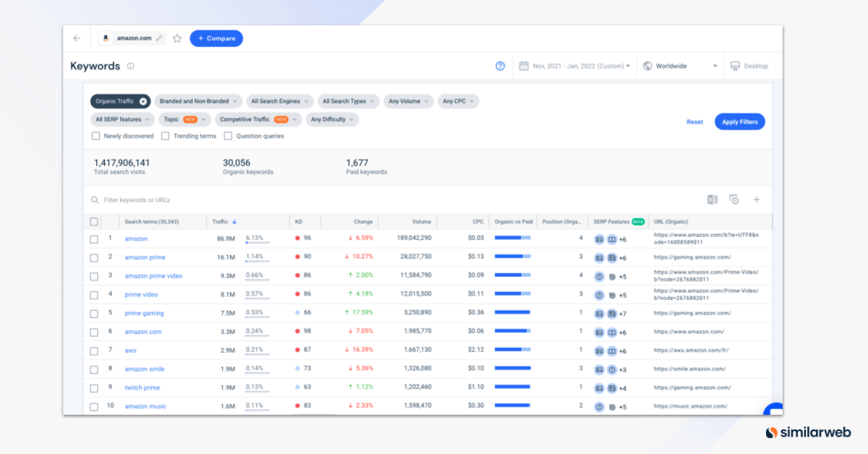Viewport: 868px width, 454px height.
Task: Enable the Newly discovered checkbox
Action: point(96,136)
